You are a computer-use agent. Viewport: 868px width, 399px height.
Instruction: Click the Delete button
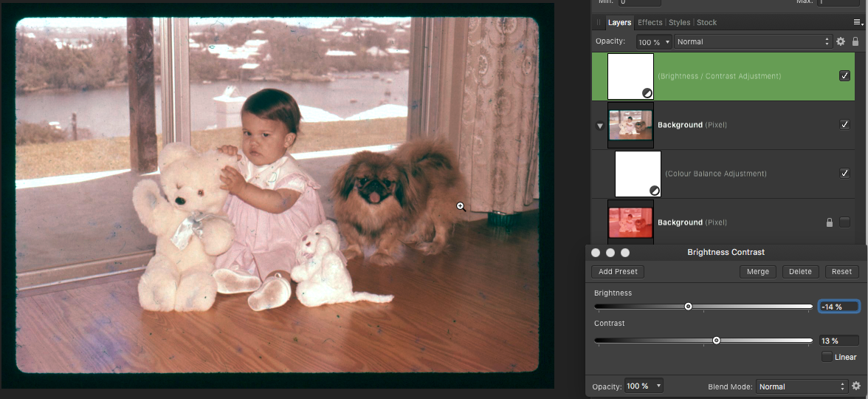tap(800, 272)
